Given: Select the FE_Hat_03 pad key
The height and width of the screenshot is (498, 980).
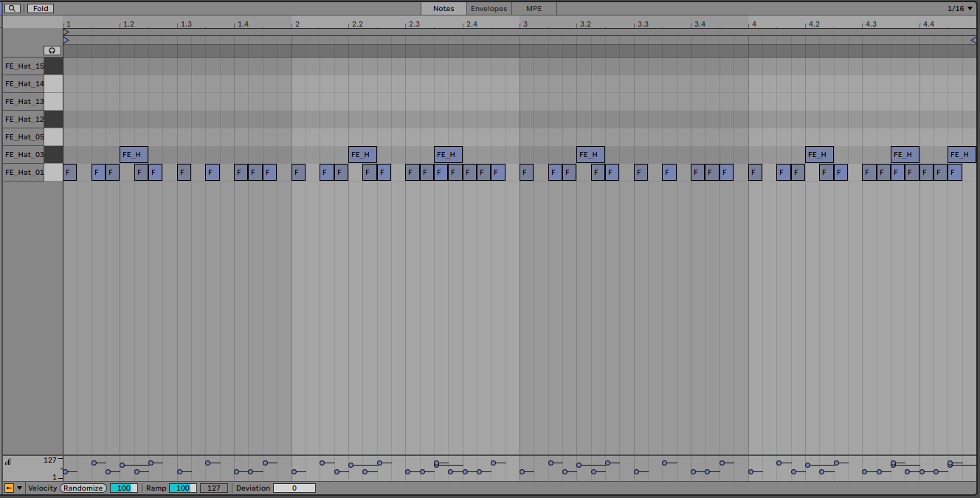Looking at the screenshot, I should pos(53,155).
